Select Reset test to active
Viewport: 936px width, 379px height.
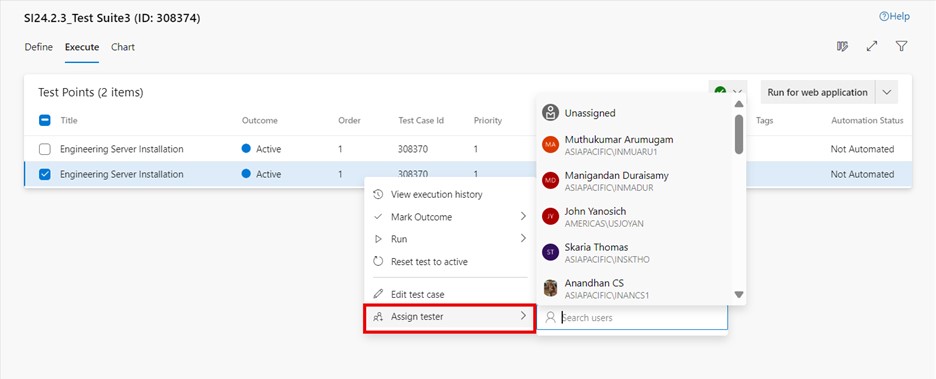(449, 261)
